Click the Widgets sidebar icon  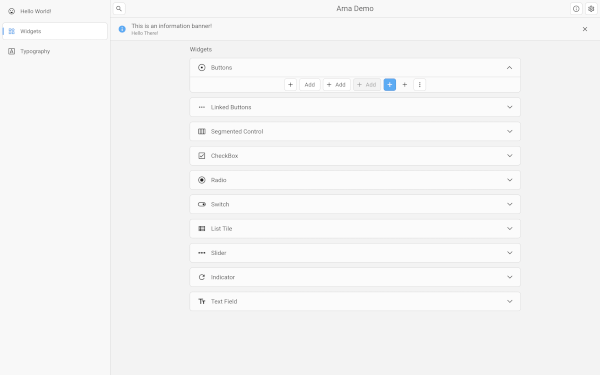[x=11, y=31]
